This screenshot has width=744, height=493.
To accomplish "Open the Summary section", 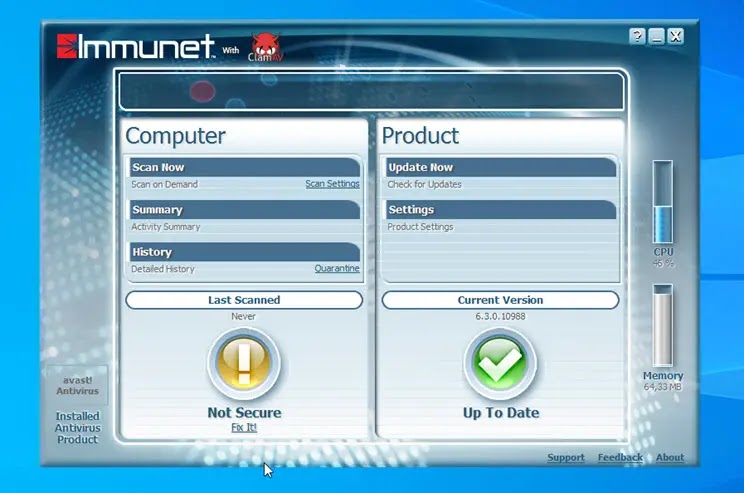I will pos(245,210).
